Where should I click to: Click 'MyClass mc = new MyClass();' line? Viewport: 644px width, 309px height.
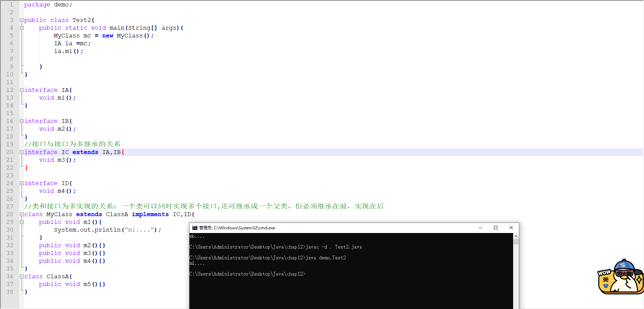click(x=104, y=36)
